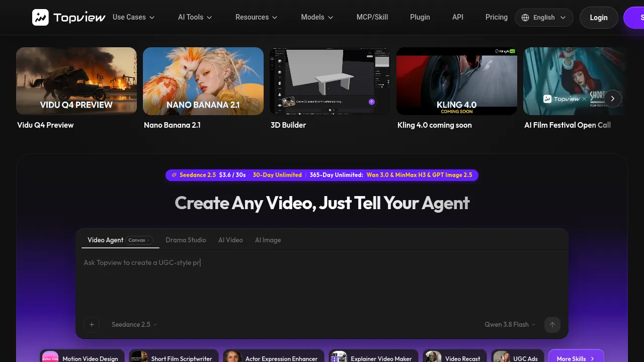Open the Qwen 3.8 Flash dropdown
644x362 pixels.
(x=510, y=325)
